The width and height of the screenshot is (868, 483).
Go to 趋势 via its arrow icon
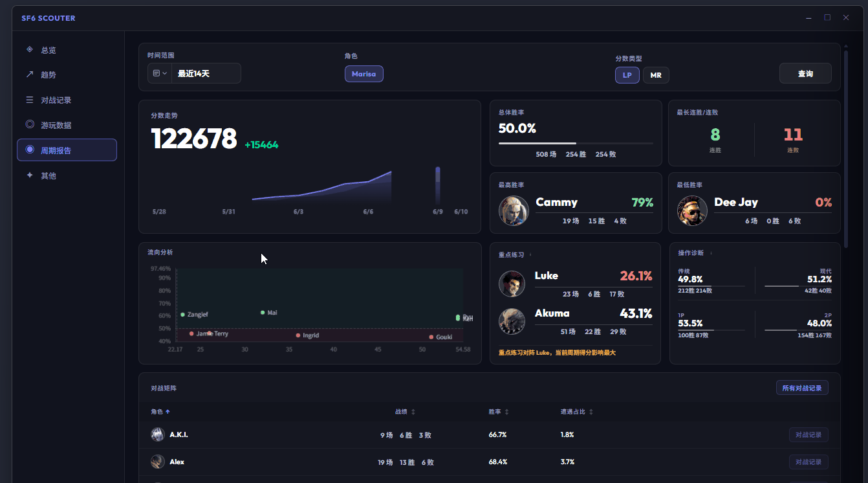(30, 74)
